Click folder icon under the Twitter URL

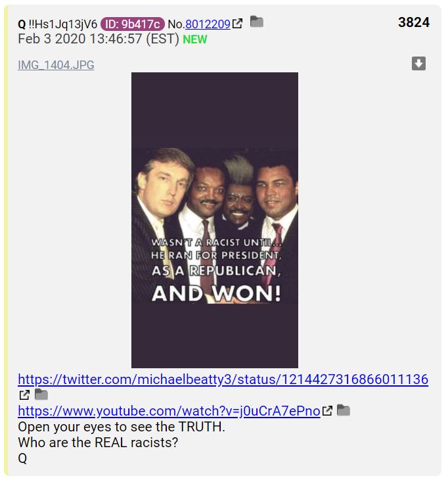point(41,394)
